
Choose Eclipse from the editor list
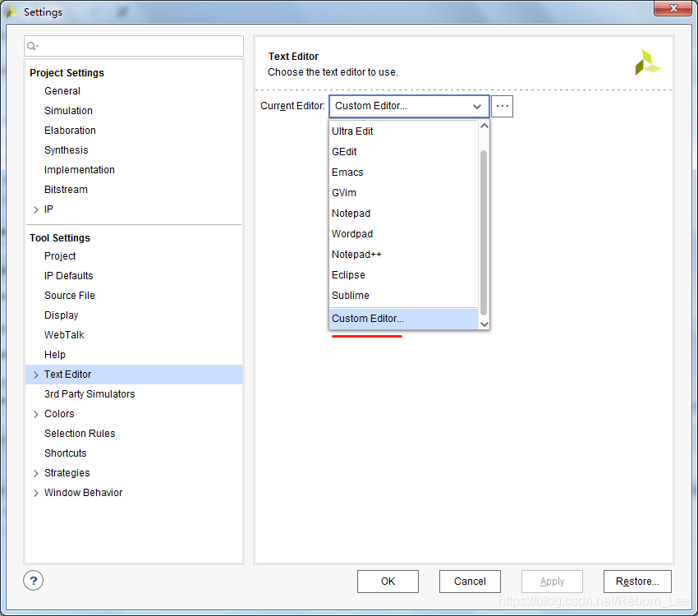click(x=403, y=274)
